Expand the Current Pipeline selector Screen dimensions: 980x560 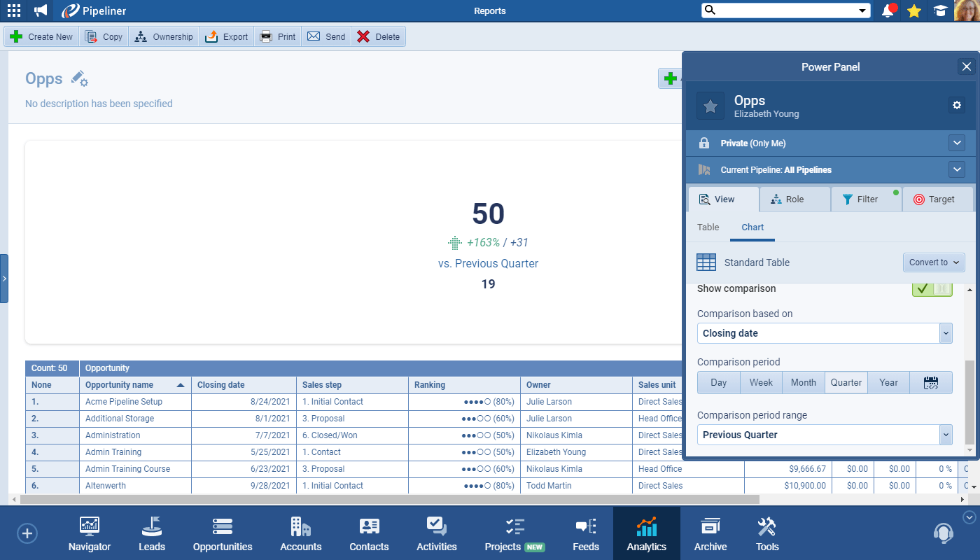[957, 169]
